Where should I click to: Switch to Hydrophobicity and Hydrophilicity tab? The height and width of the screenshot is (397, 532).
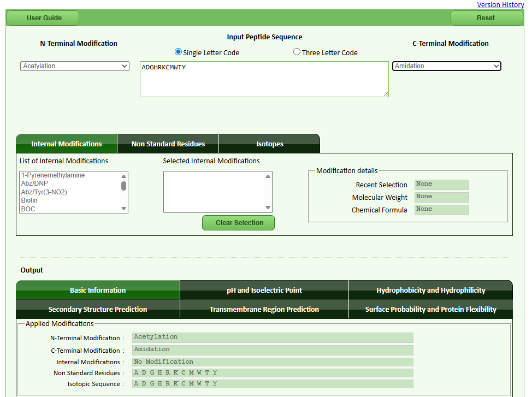click(430, 291)
